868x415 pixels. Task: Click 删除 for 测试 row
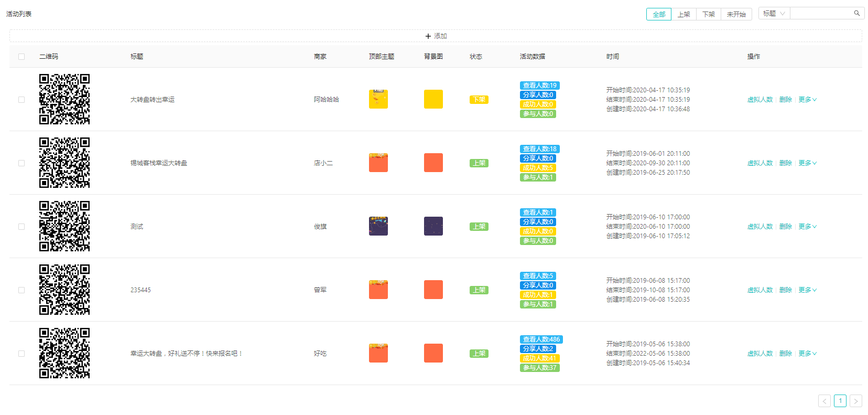(x=786, y=227)
